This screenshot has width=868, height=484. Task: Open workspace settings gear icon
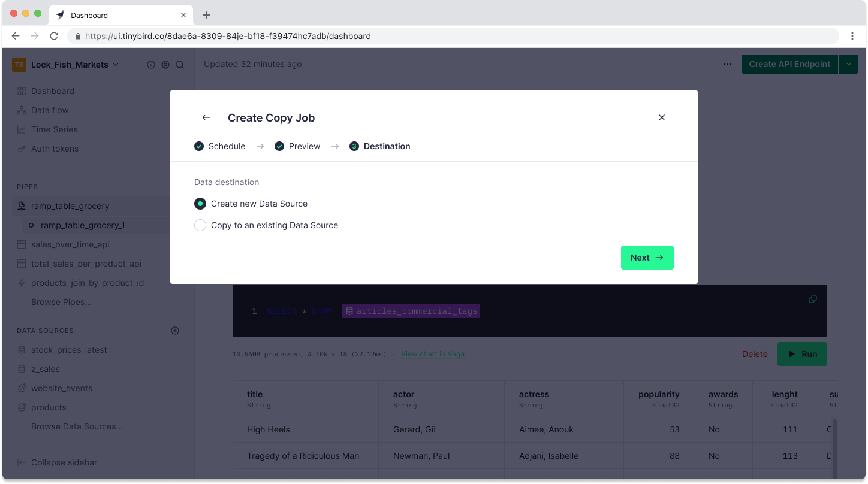[x=165, y=65]
